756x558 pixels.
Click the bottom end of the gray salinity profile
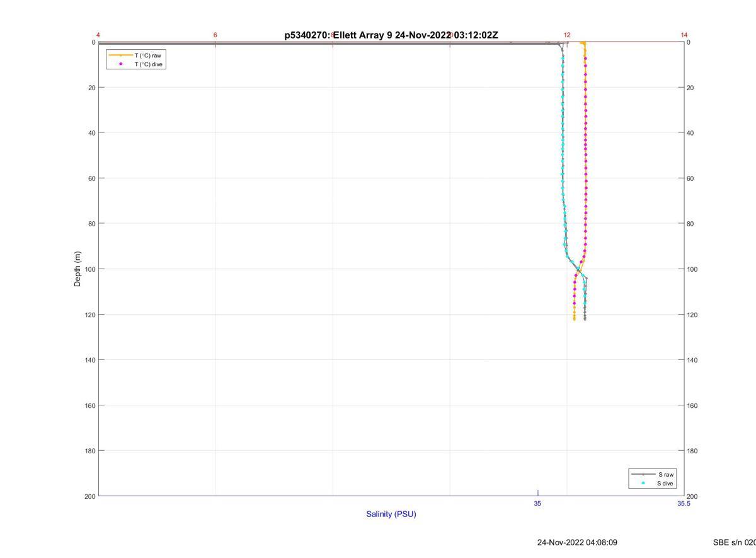pyautogui.click(x=585, y=319)
